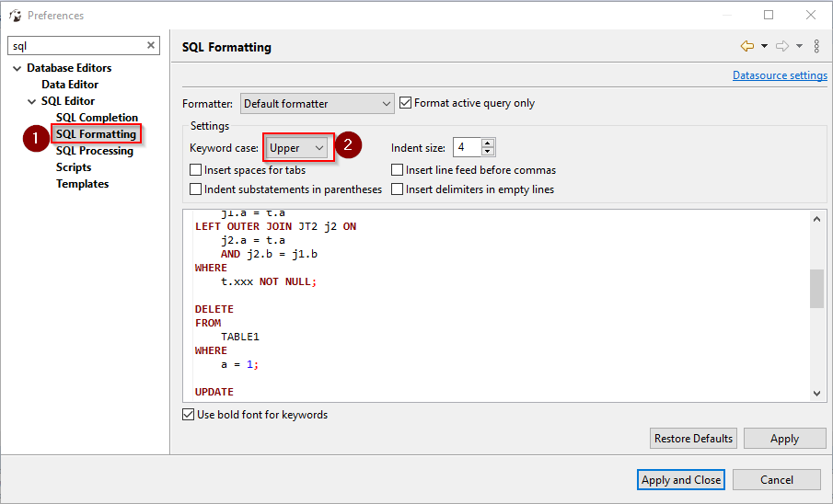Select SQL Processing in the tree
The height and width of the screenshot is (504, 833).
tap(95, 151)
